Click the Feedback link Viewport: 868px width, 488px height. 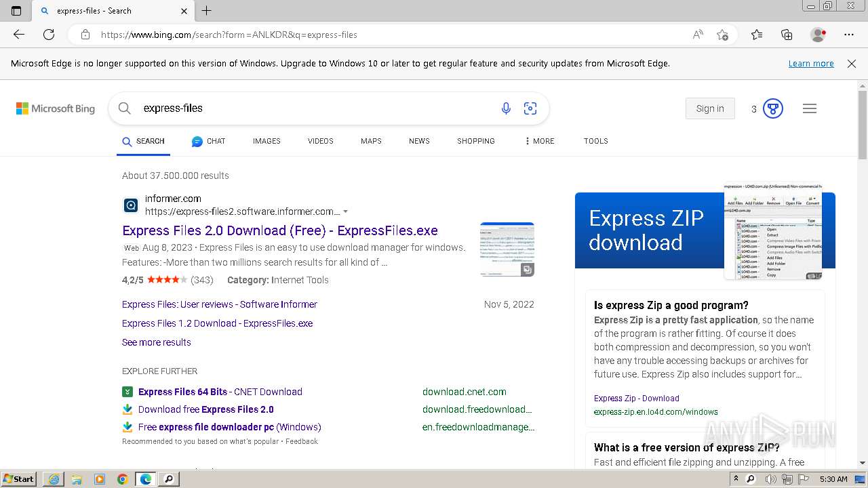(x=302, y=441)
